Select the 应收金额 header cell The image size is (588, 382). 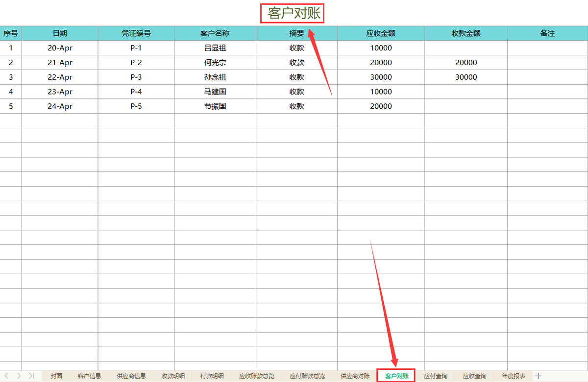[381, 33]
